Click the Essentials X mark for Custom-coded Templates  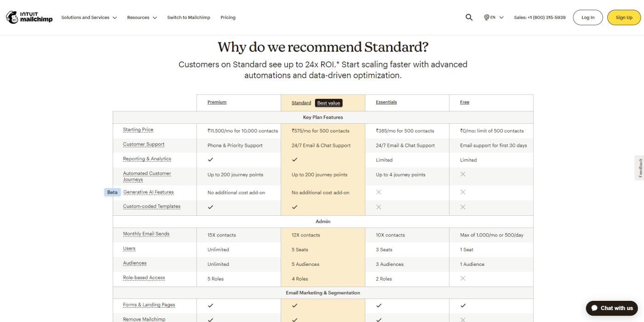pos(379,207)
